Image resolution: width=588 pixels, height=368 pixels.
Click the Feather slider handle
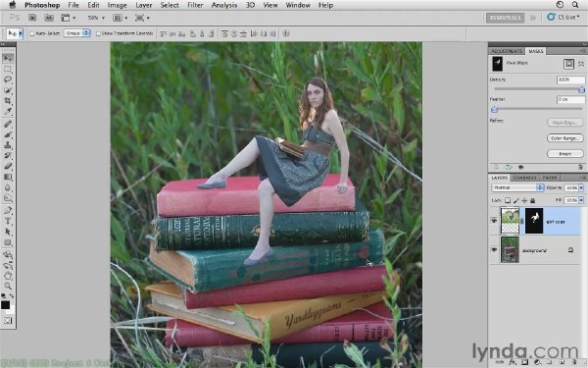(x=494, y=110)
